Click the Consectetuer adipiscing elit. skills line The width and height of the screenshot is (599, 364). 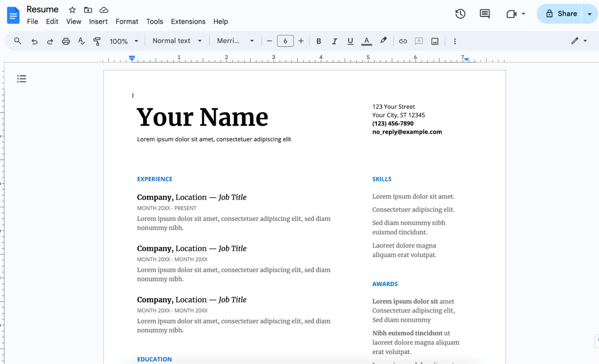pos(413,209)
